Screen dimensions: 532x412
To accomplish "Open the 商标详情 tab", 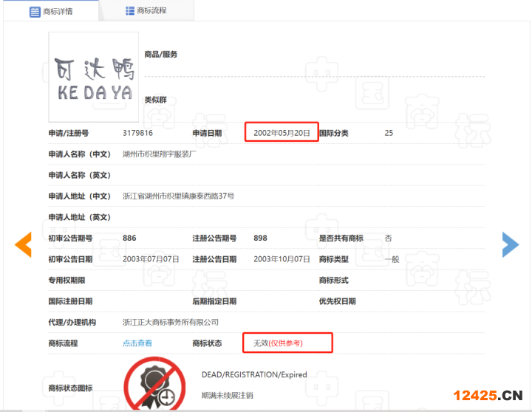I will pos(51,11).
